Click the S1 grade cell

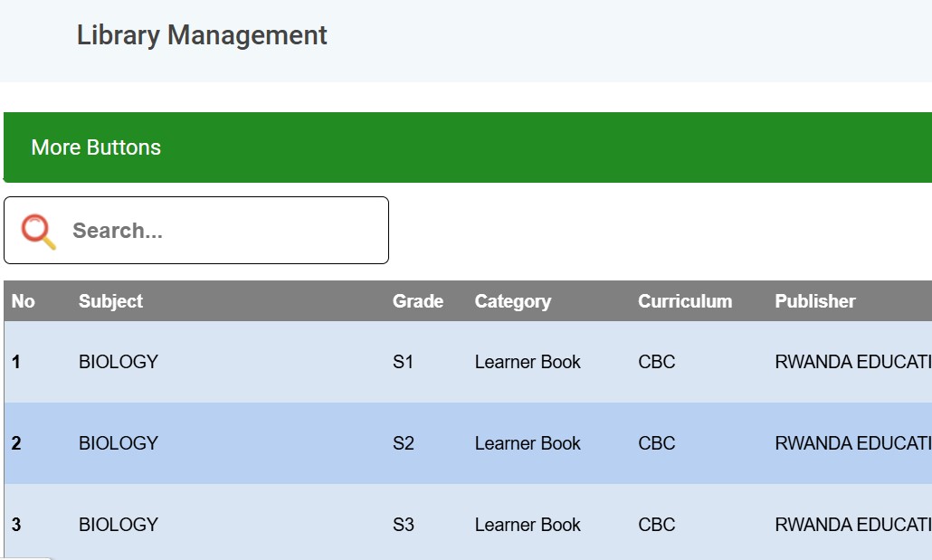(403, 362)
